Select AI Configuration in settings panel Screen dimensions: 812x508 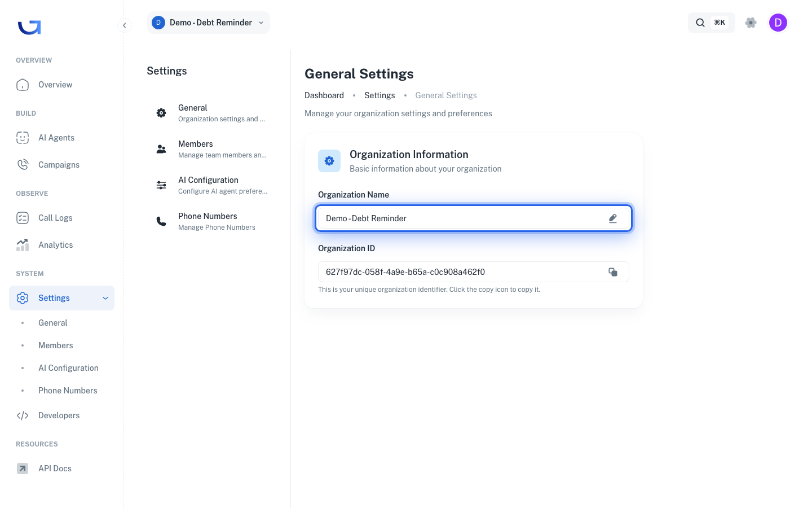point(212,185)
